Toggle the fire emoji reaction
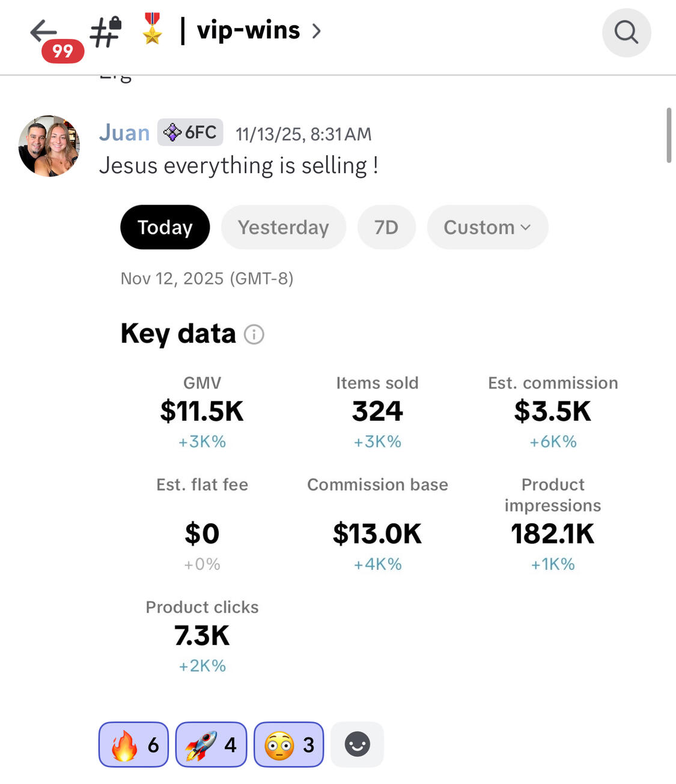Viewport: 676px width, 784px height. point(133,744)
